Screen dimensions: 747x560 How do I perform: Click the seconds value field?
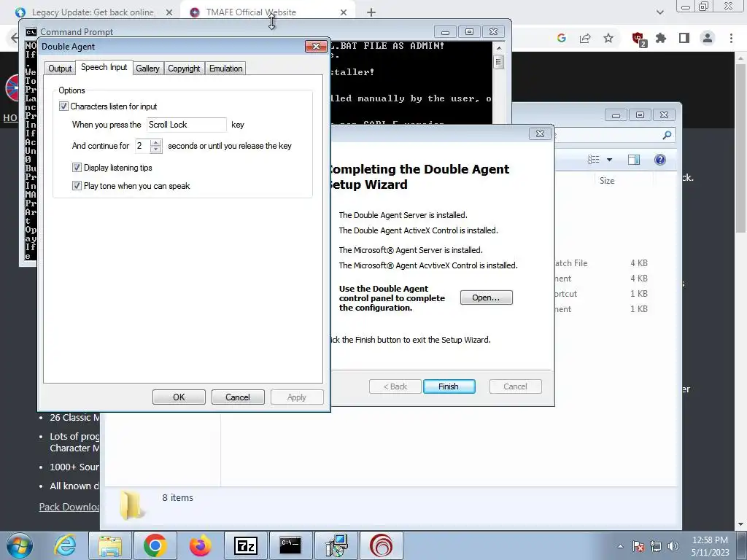tap(142, 146)
